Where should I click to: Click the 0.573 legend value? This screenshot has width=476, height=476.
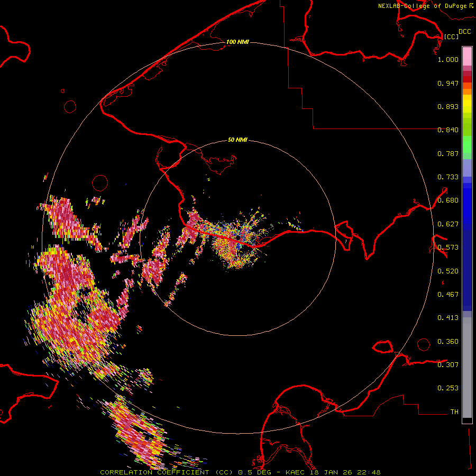point(448,248)
